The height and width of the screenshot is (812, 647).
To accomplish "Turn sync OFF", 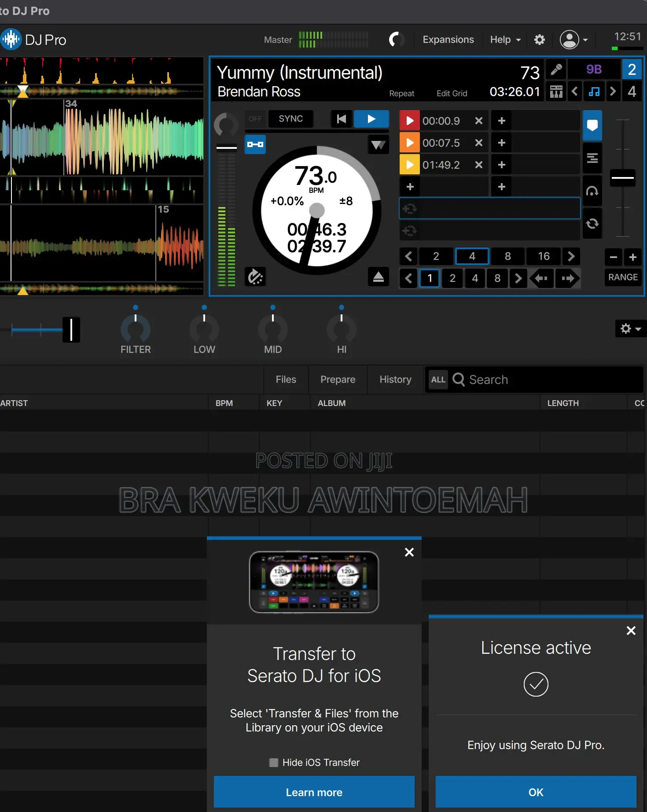I will click(255, 119).
